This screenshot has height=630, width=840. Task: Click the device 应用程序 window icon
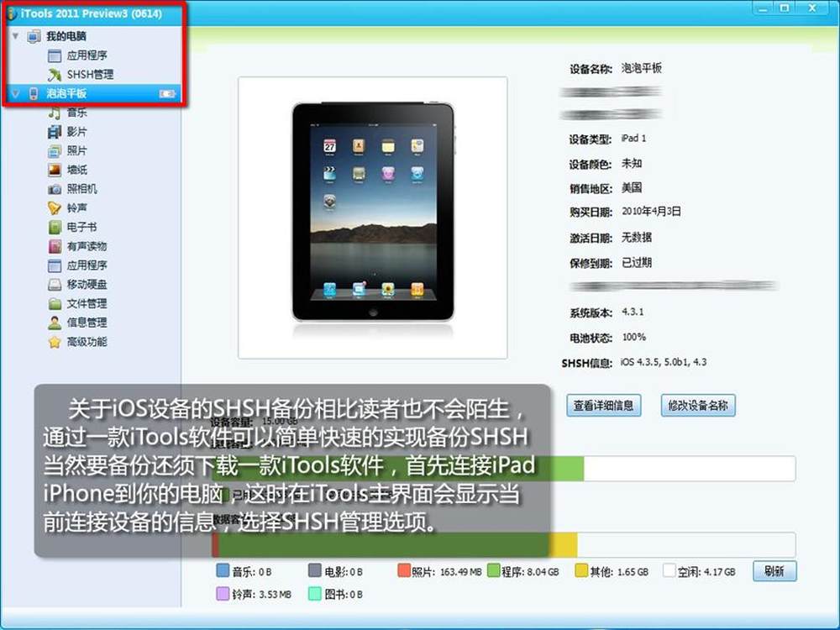point(55,265)
